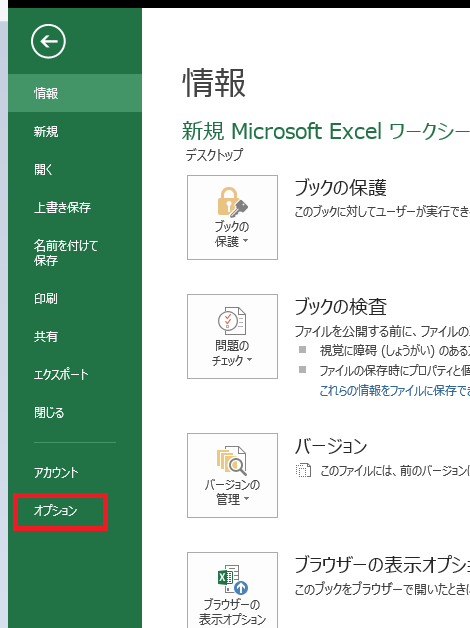This screenshot has height=628, width=470.
Task: Expand the 問題のチェック dropdown button
Action: point(232,336)
